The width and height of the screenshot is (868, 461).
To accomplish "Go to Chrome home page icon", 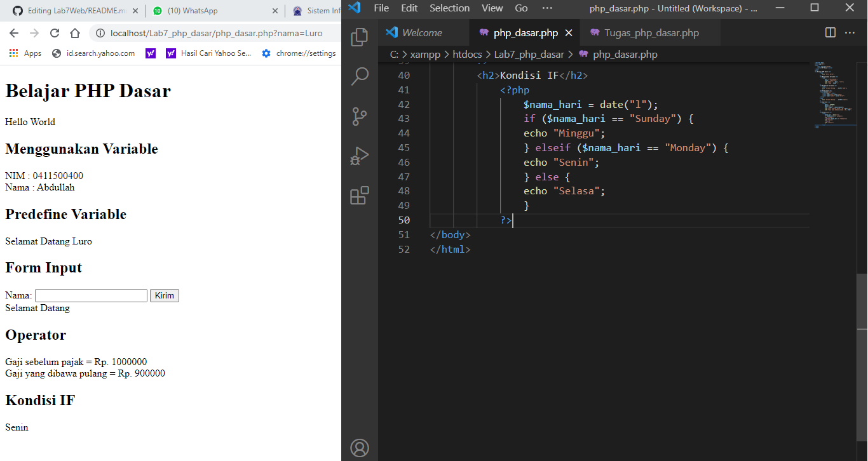I will tap(75, 33).
